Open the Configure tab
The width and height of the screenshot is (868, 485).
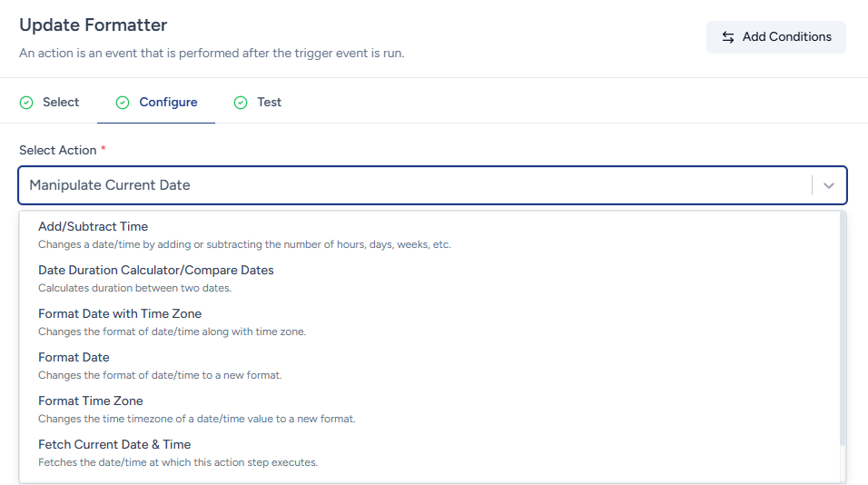coord(168,103)
